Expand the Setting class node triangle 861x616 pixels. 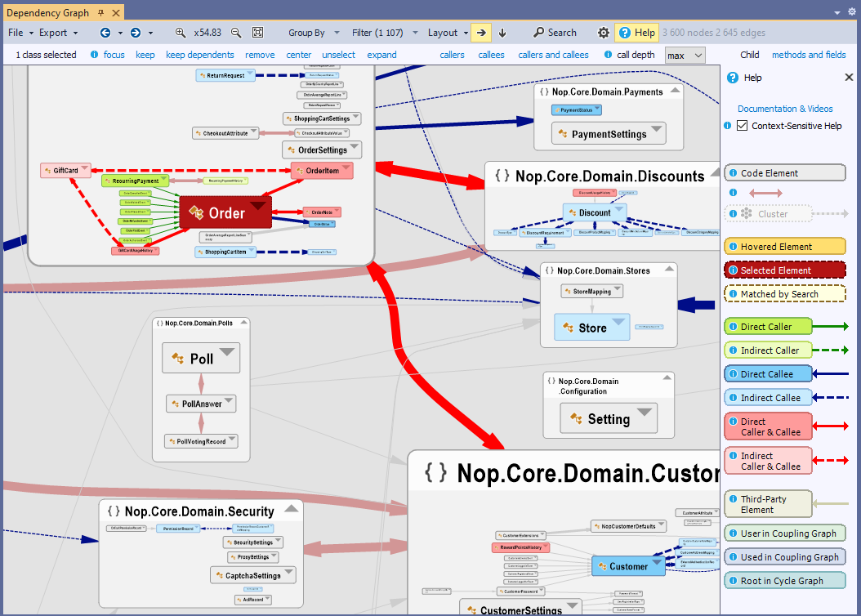(645, 412)
